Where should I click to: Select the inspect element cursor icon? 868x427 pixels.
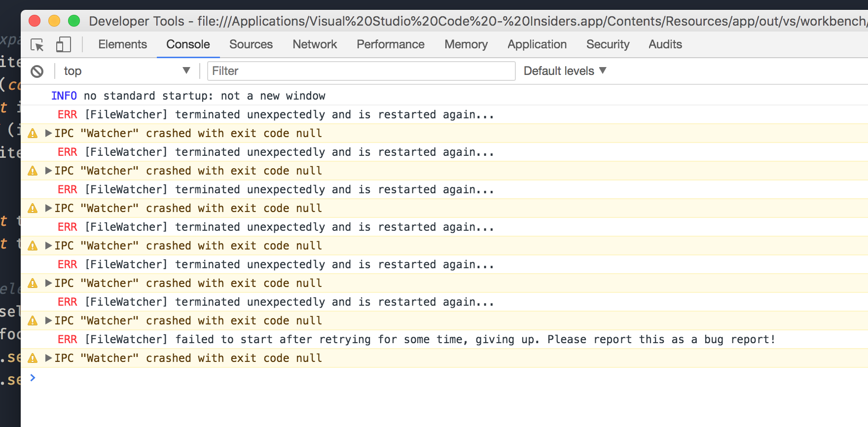(x=36, y=44)
